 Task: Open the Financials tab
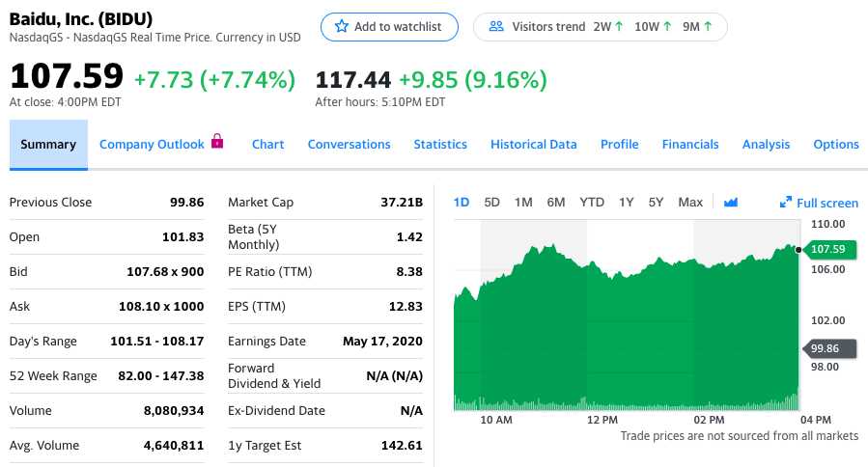(x=689, y=145)
